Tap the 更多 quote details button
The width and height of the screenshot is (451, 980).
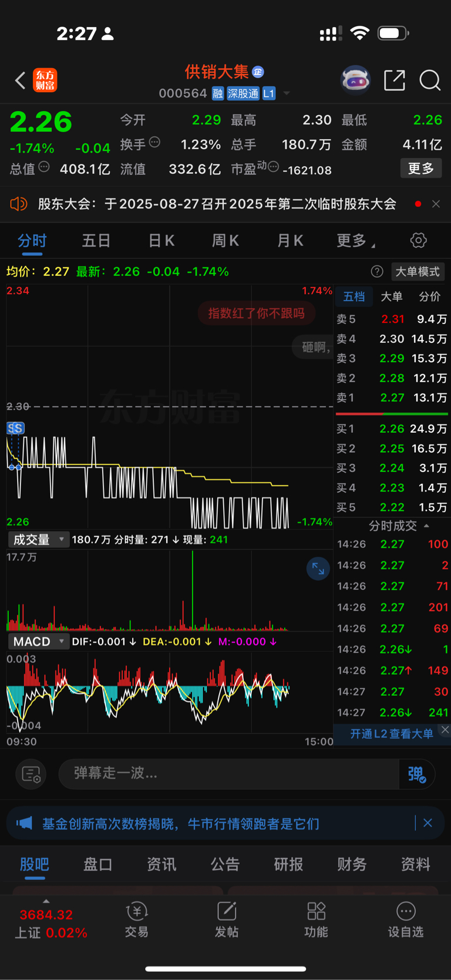point(421,169)
